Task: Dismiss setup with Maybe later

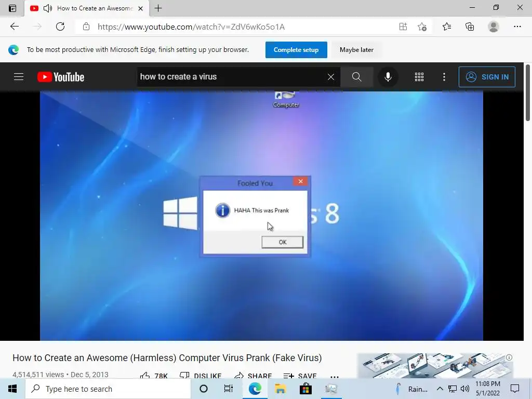Action: click(356, 50)
